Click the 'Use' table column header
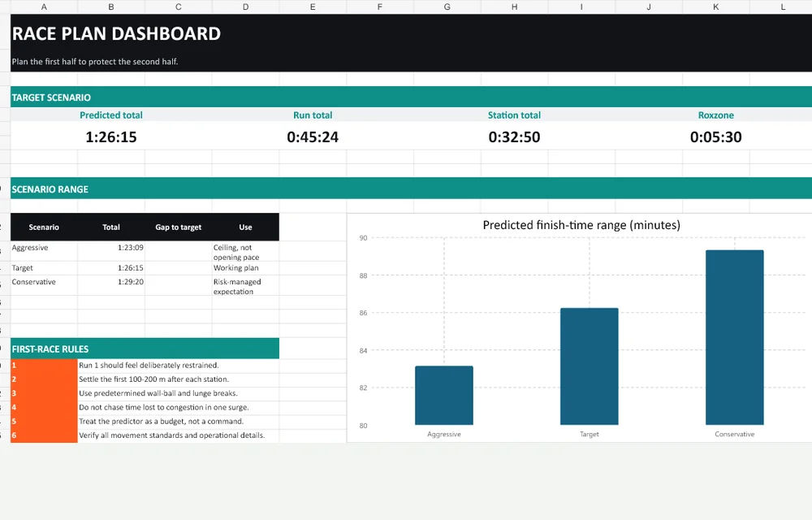Image resolution: width=812 pixels, height=520 pixels. (245, 227)
